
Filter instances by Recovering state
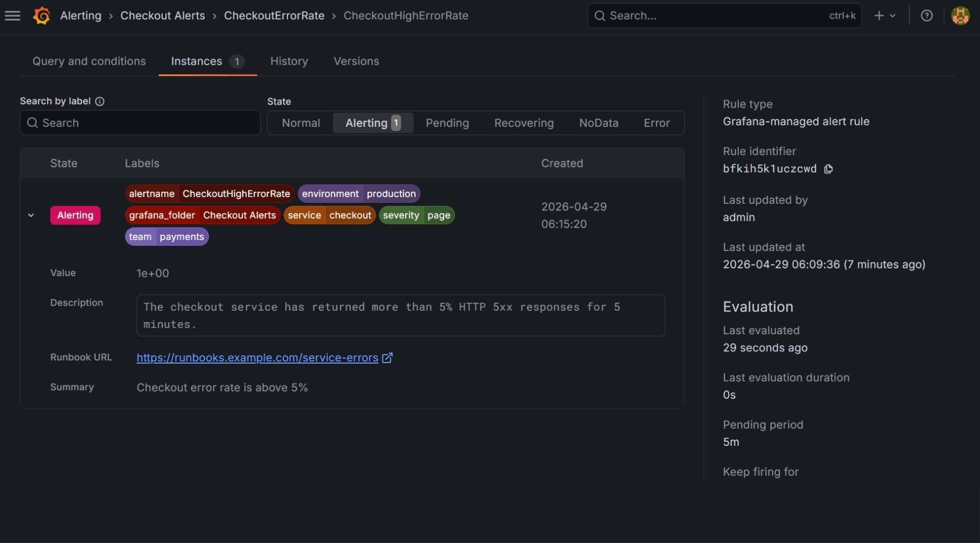click(x=524, y=123)
